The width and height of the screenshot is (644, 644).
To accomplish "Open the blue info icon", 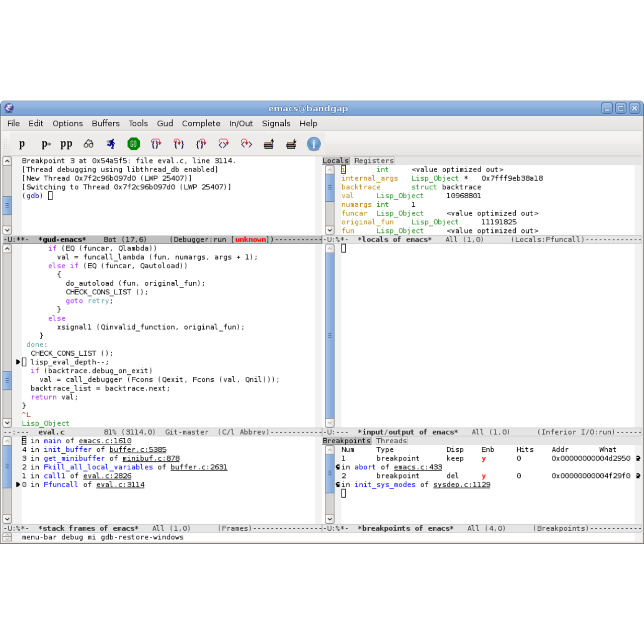I will point(313,144).
